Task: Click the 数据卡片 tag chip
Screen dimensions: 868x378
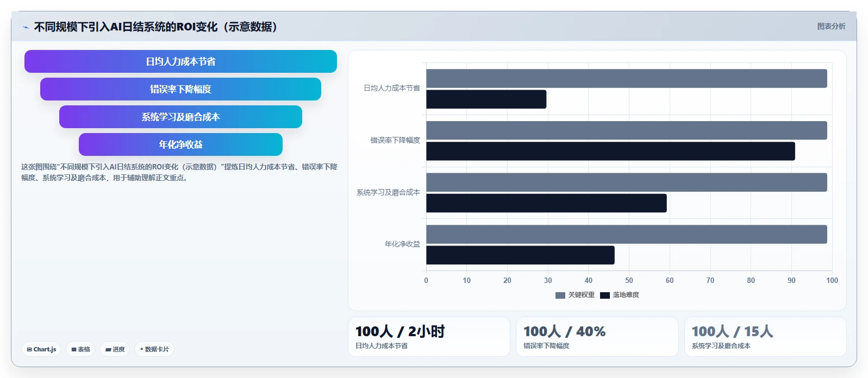Action: 154,349
